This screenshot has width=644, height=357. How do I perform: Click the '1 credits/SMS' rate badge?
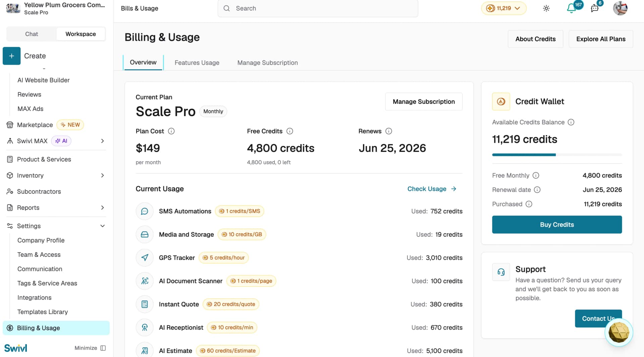pyautogui.click(x=239, y=211)
